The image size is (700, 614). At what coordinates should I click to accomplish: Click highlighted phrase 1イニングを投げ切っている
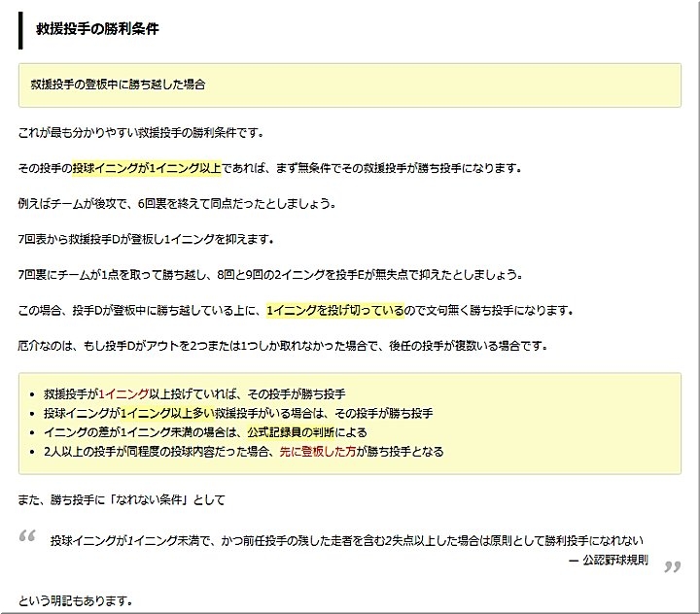coord(334,311)
